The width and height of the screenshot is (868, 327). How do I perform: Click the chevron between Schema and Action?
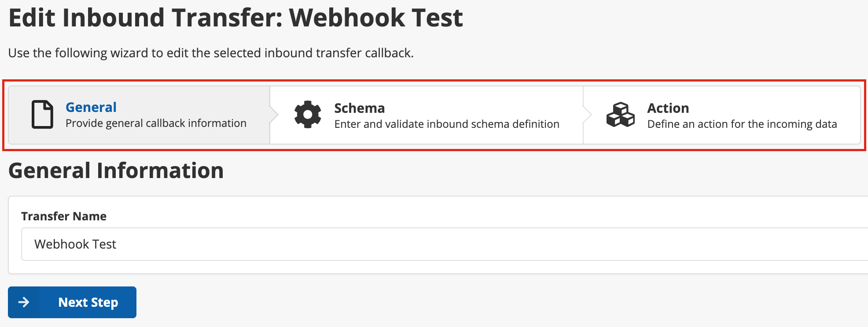[588, 115]
